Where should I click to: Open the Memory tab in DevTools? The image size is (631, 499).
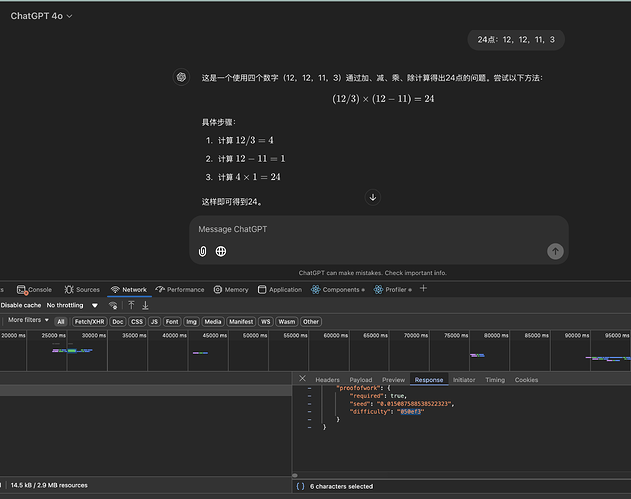231,290
